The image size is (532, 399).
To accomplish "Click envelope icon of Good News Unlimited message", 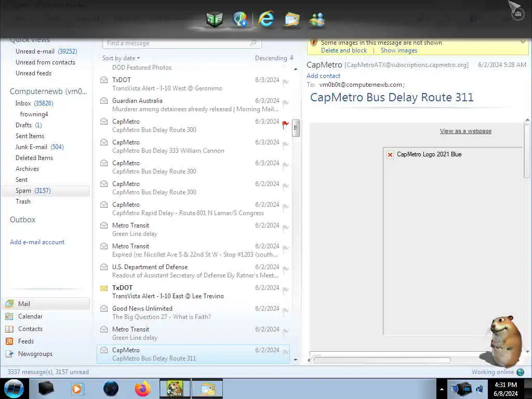I will tap(104, 309).
